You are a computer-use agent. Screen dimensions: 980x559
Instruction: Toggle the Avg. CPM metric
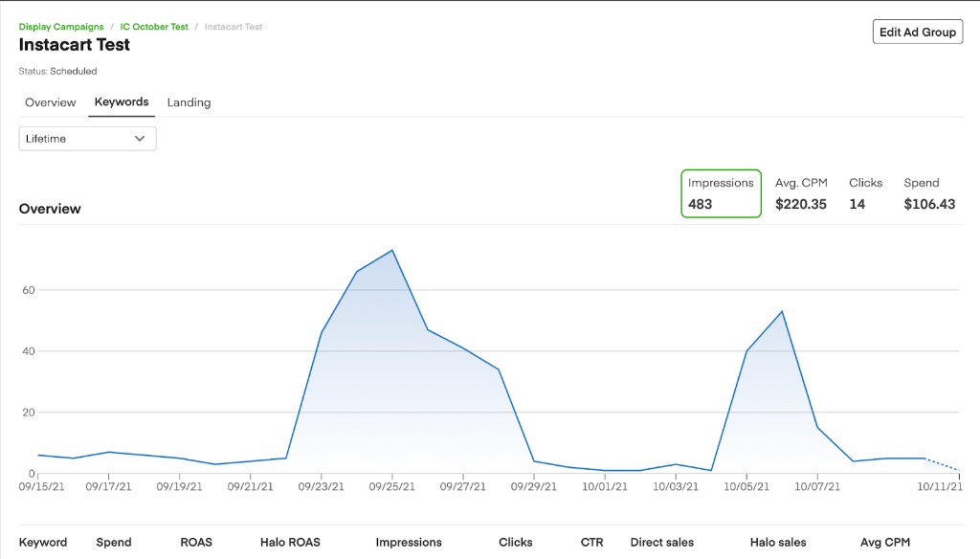coord(800,193)
